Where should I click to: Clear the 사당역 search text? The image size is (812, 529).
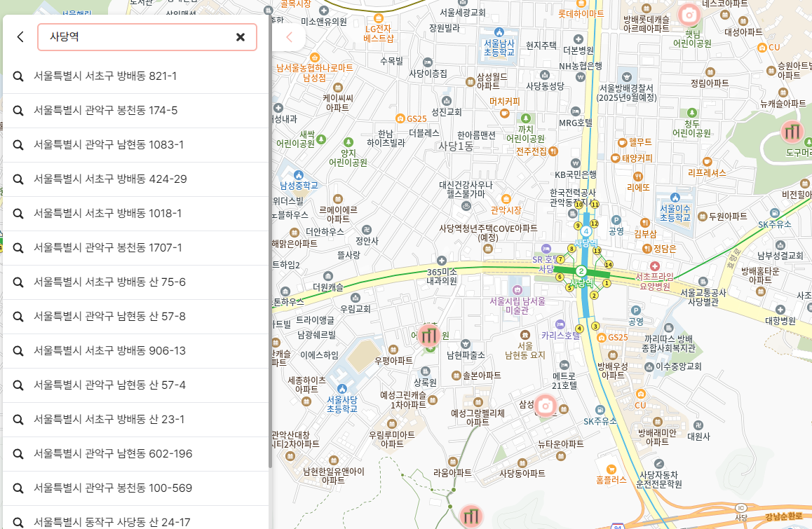pyautogui.click(x=241, y=36)
